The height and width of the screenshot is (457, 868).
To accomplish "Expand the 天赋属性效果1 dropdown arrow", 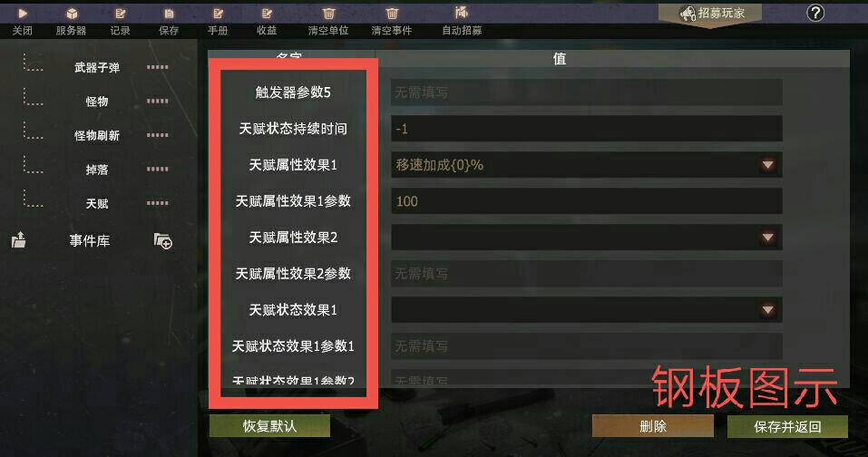I will click(767, 165).
